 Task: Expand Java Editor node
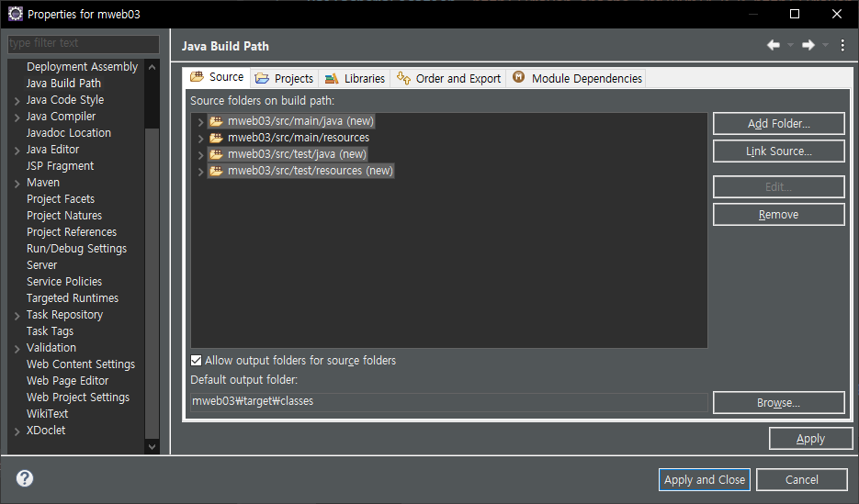pyautogui.click(x=17, y=150)
